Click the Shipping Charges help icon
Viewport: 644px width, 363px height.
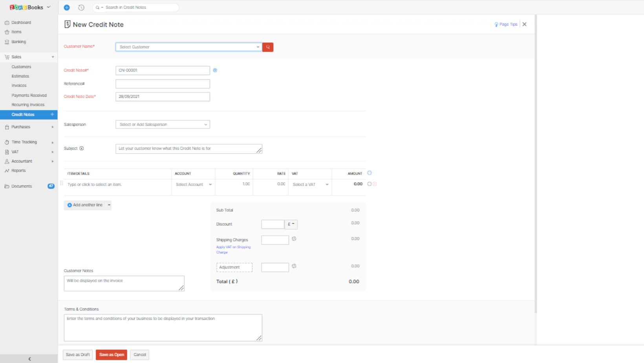294,239
